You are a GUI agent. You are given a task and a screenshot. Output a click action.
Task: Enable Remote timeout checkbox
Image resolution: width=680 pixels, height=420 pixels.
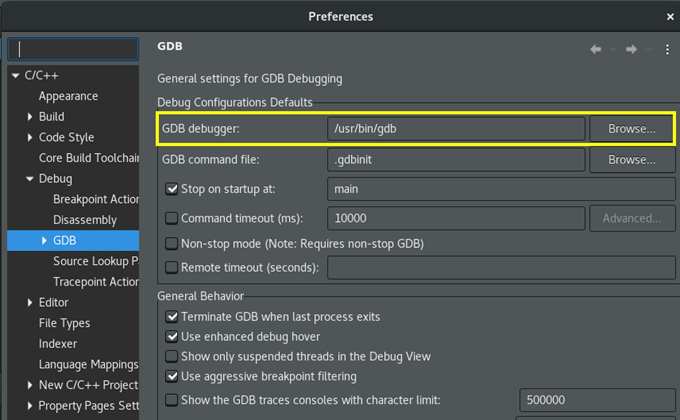click(x=172, y=268)
